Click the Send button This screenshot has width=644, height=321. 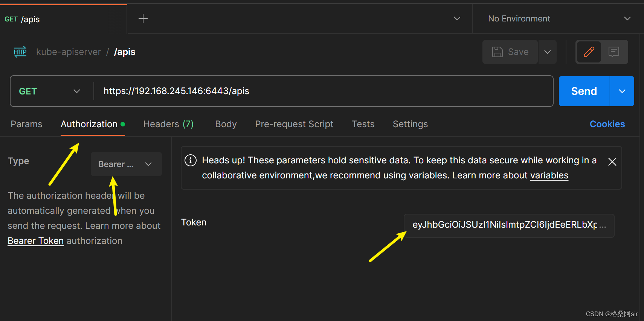(584, 91)
